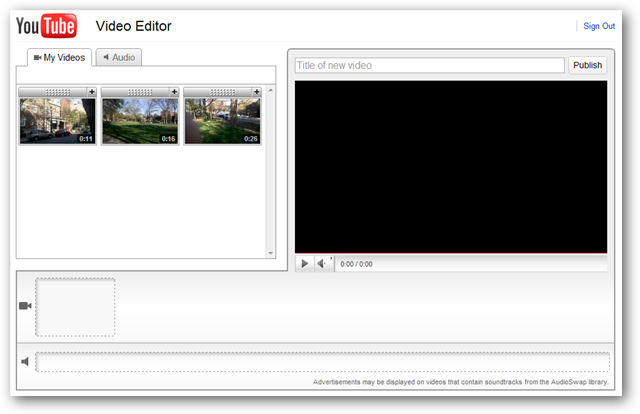The height and width of the screenshot is (414, 640).
Task: Click the scroll down arrow in video list
Action: tap(269, 252)
